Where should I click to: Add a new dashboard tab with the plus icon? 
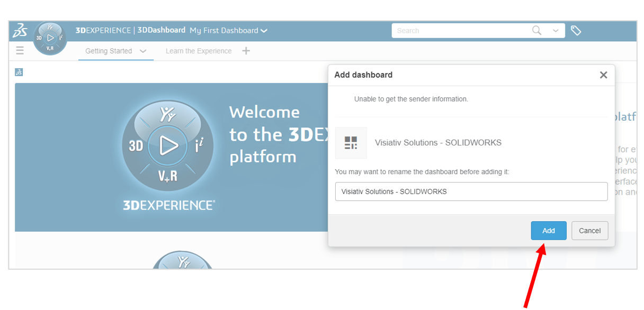[246, 50]
